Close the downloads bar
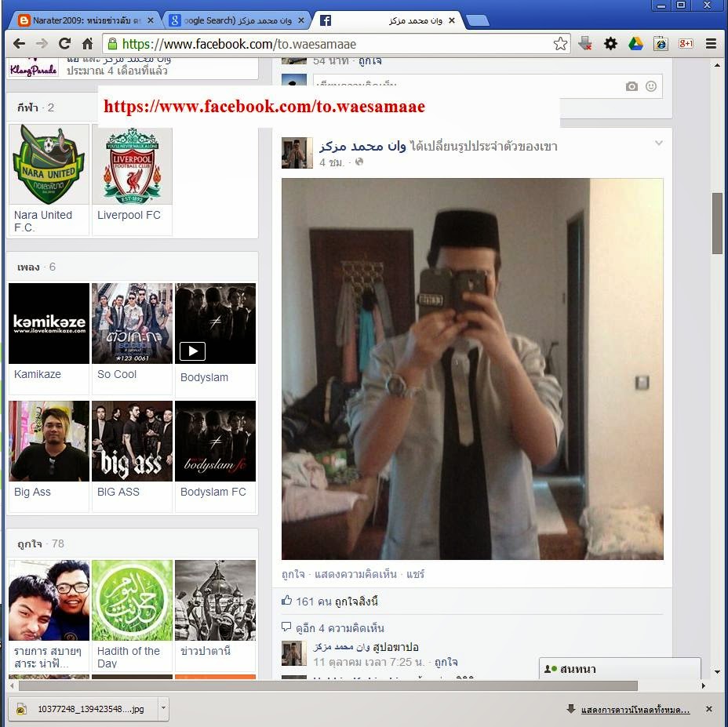The image size is (728, 727). point(708,709)
